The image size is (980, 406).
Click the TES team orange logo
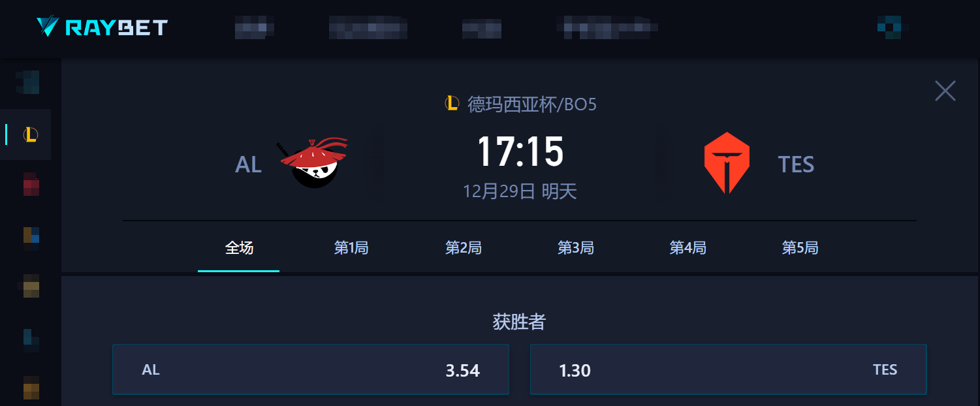[x=727, y=163]
